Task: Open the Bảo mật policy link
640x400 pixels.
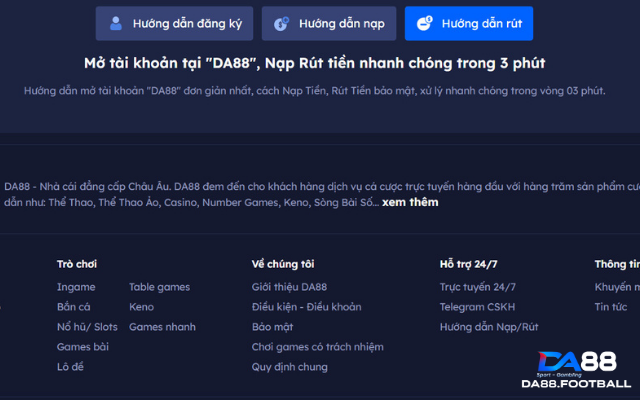Action: [x=272, y=327]
